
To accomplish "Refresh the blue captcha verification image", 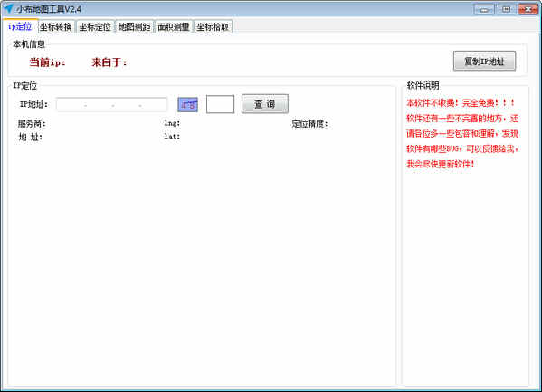I will tap(187, 104).
